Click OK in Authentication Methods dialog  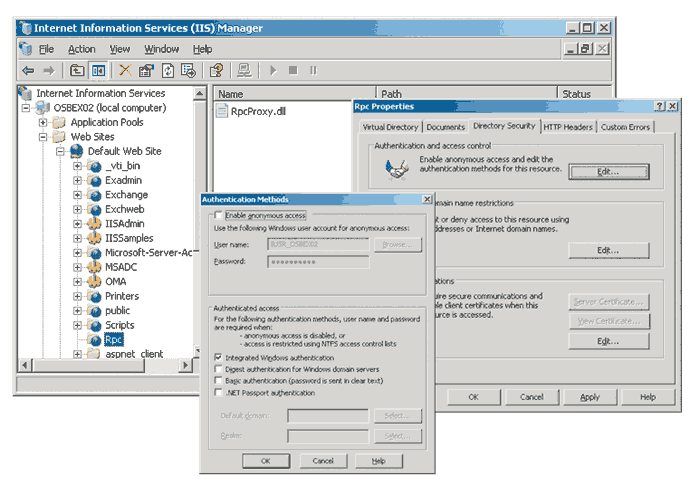click(x=265, y=461)
